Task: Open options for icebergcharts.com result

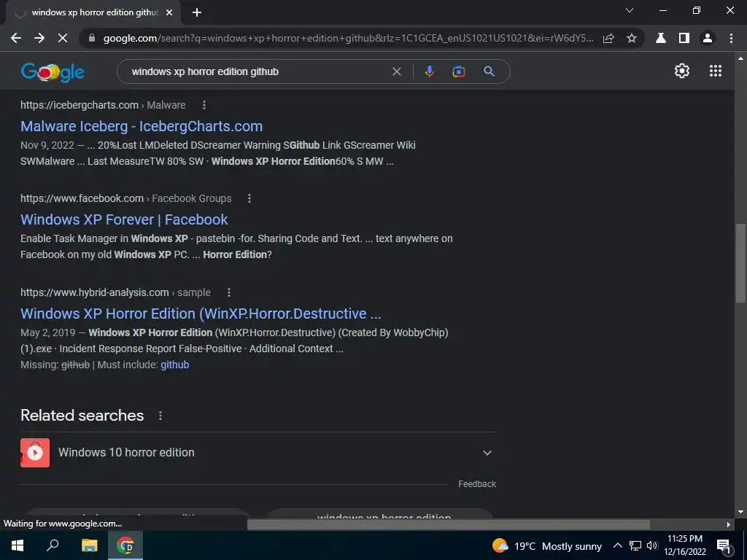Action: coord(204,105)
